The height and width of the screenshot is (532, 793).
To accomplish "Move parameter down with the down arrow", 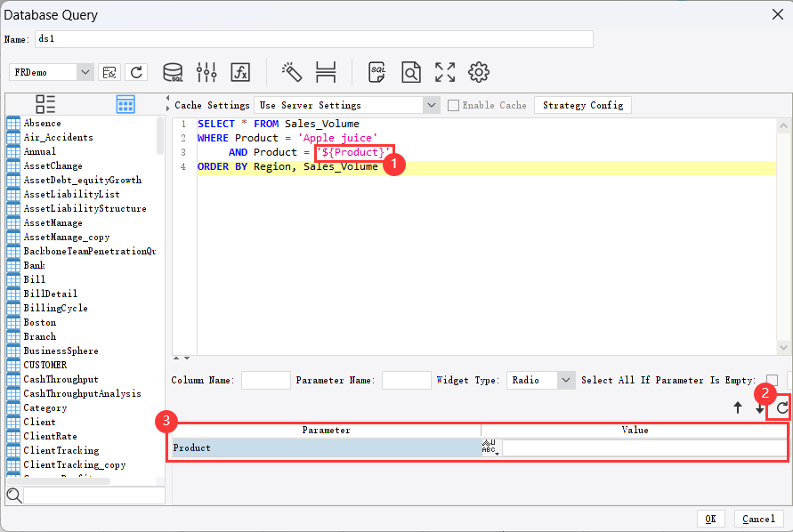I will (x=759, y=407).
